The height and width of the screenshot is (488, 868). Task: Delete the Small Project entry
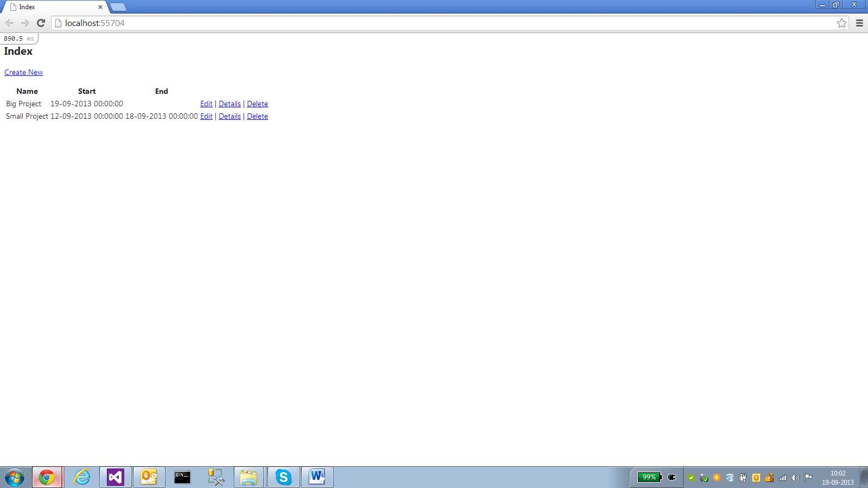[257, 116]
